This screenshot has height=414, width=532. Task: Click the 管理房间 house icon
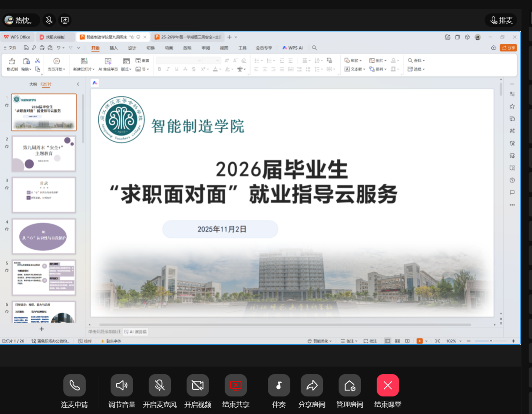coord(350,385)
